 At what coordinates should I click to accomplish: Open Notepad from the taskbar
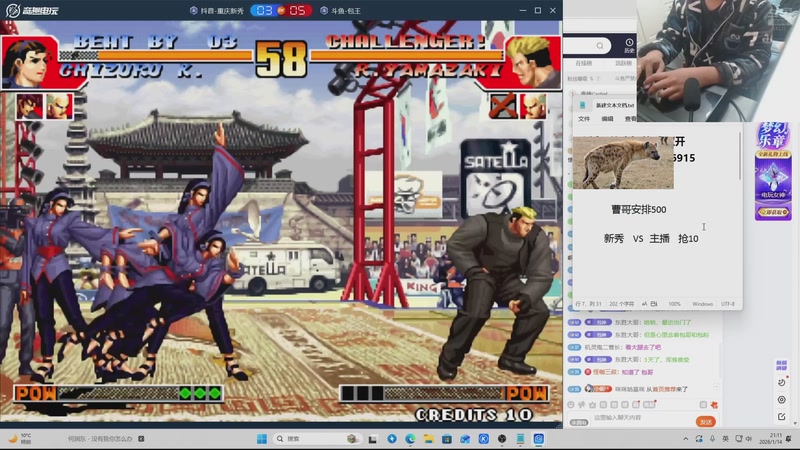520,439
